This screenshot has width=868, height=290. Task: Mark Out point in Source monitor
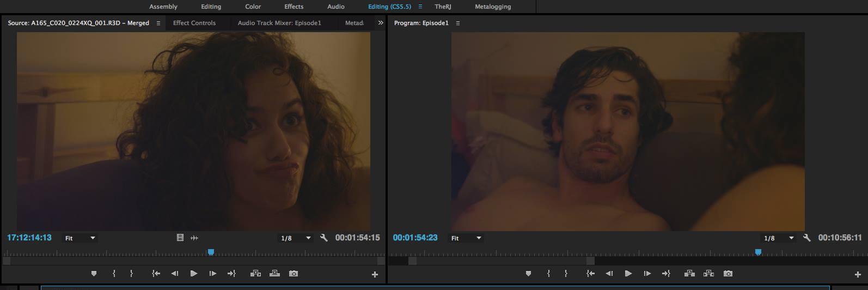(131, 274)
